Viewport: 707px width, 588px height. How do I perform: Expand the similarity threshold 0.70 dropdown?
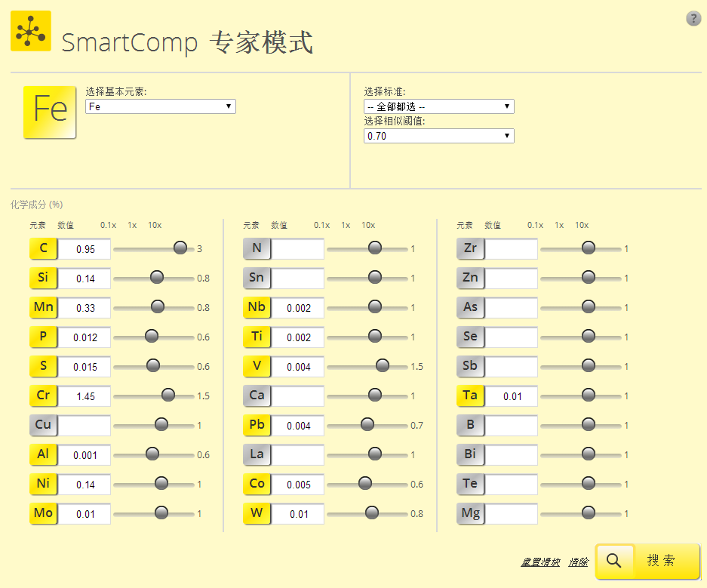pos(438,137)
